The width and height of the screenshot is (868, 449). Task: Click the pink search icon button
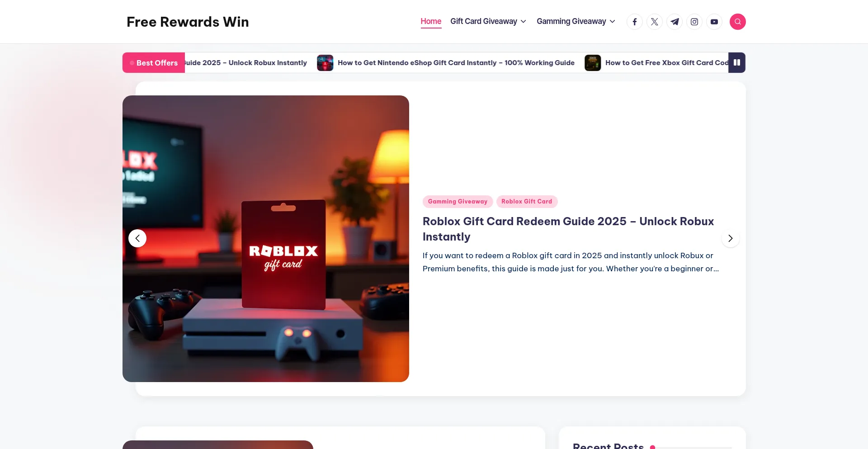(x=738, y=22)
